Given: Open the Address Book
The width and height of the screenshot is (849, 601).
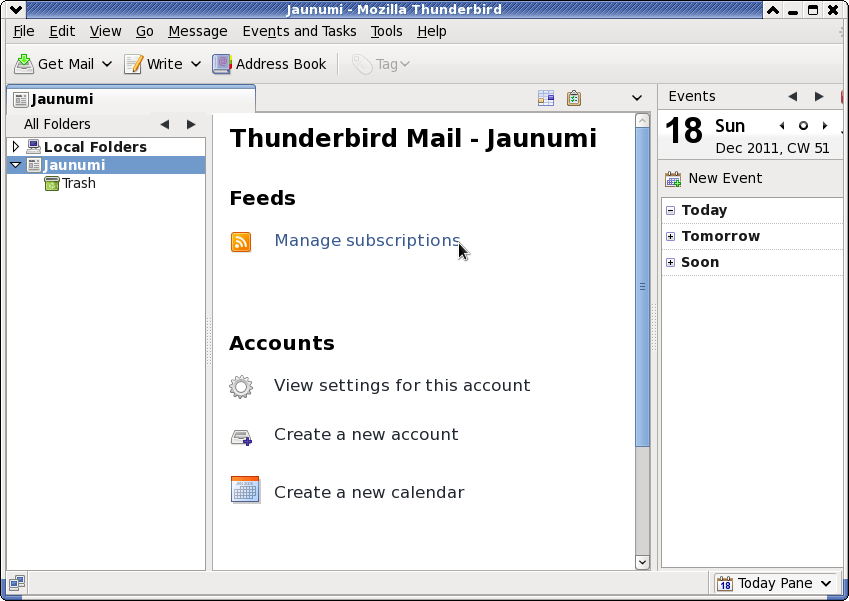Looking at the screenshot, I should (269, 64).
